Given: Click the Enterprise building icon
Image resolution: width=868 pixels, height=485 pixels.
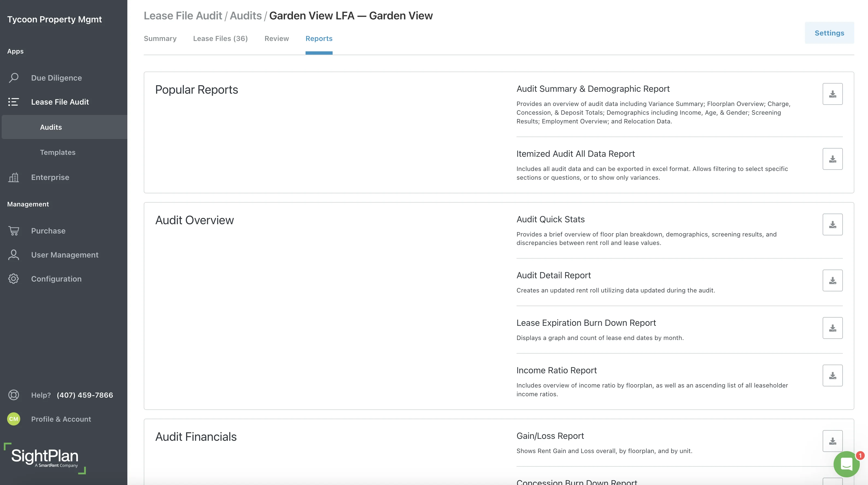Looking at the screenshot, I should point(13,177).
